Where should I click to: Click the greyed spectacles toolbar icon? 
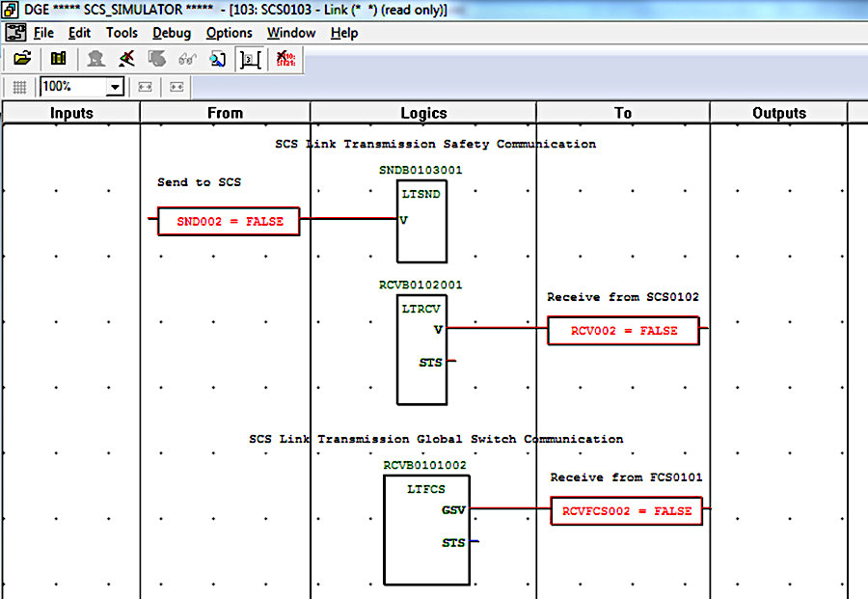[x=188, y=58]
